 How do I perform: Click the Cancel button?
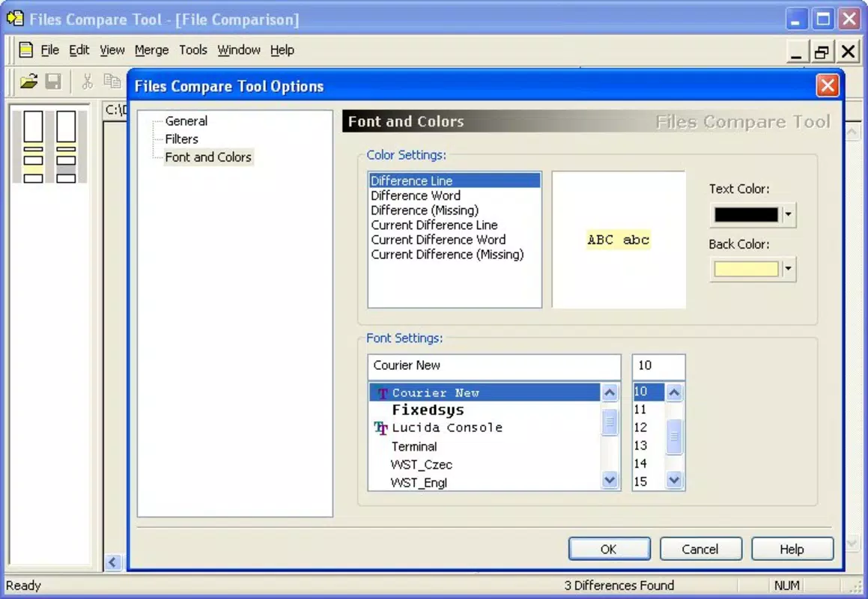point(700,549)
